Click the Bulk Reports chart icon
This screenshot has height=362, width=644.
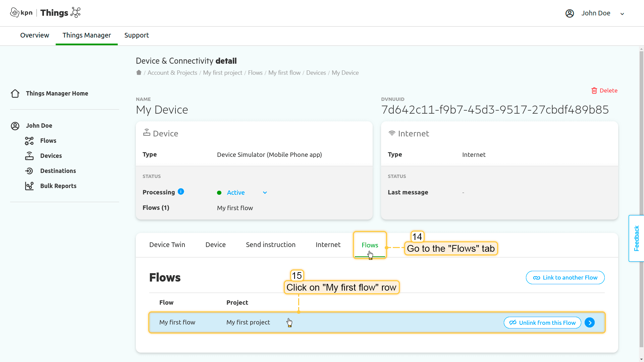pos(29,186)
